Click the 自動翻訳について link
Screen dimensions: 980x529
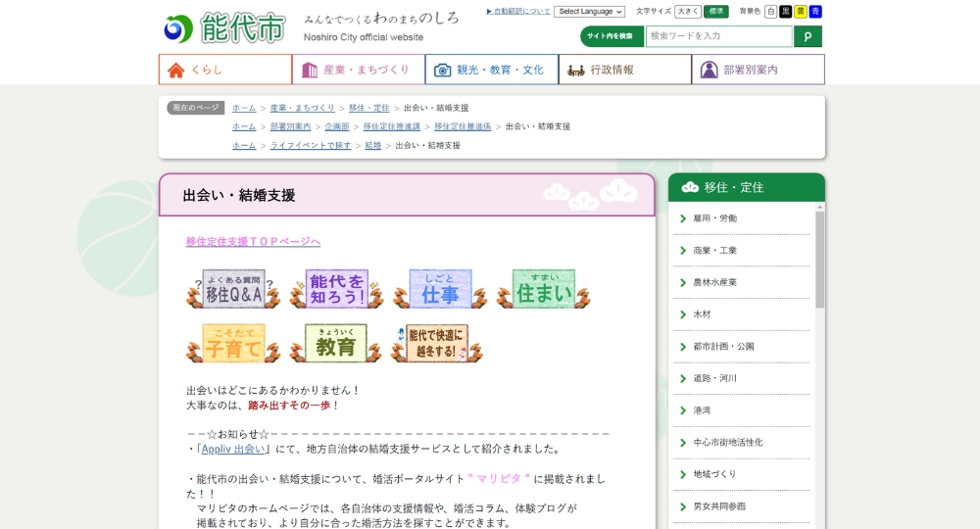[x=518, y=11]
